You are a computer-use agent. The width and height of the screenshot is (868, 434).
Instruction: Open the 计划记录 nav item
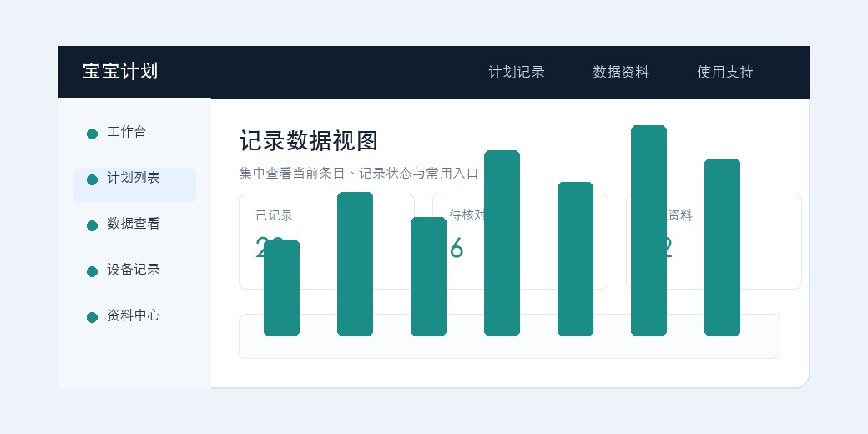coord(517,72)
